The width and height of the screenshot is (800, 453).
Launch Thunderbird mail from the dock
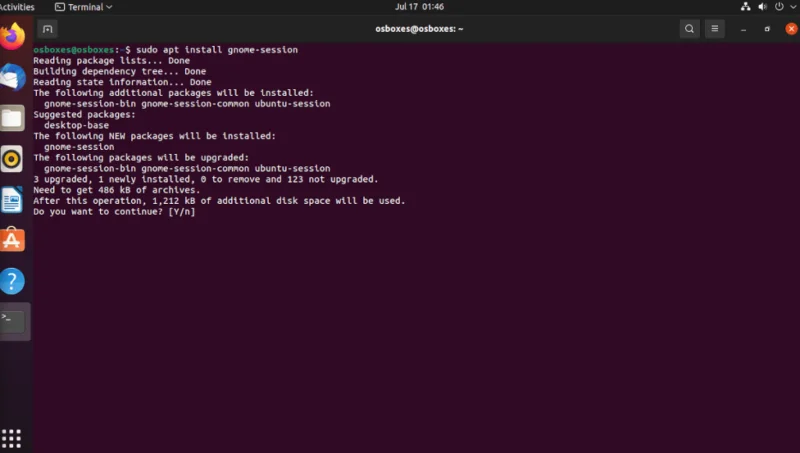click(12, 78)
